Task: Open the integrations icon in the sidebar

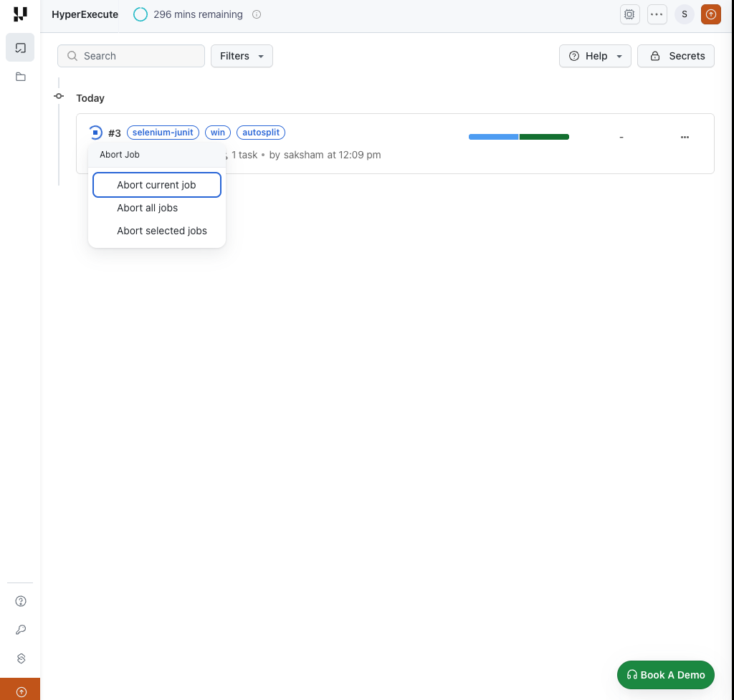Action: [x=21, y=659]
